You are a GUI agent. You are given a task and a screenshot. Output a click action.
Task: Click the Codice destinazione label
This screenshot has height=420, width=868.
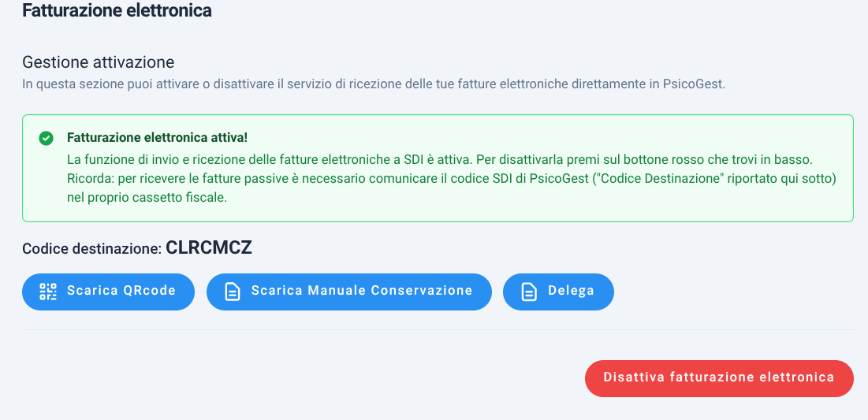tap(91, 249)
